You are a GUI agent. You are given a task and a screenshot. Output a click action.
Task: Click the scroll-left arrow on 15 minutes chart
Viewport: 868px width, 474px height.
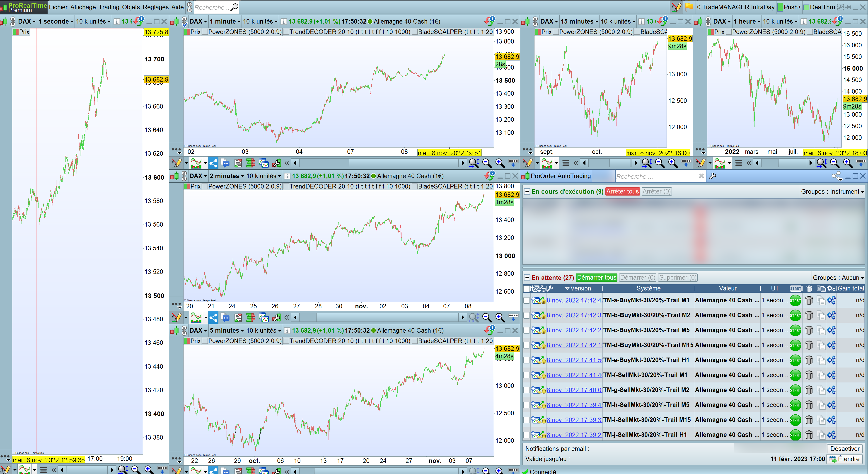click(x=584, y=163)
